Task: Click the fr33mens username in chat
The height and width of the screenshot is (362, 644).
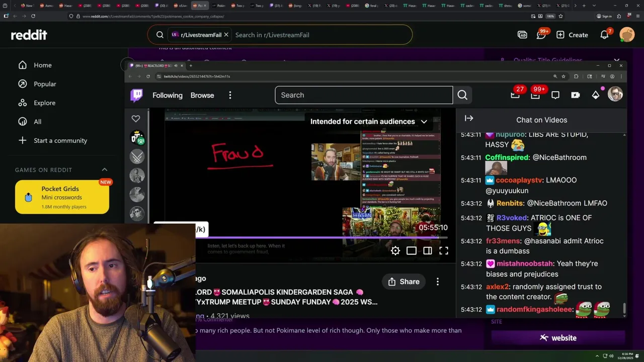Action: (503, 241)
